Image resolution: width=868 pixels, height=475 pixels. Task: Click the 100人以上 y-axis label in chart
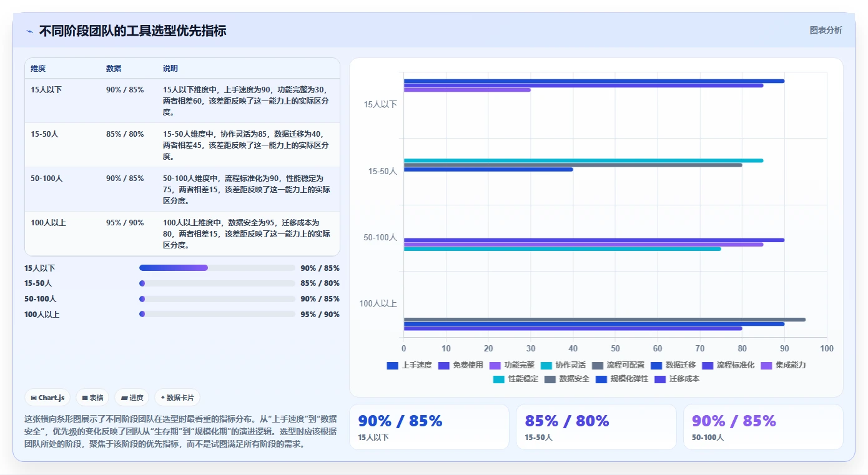pos(378,304)
